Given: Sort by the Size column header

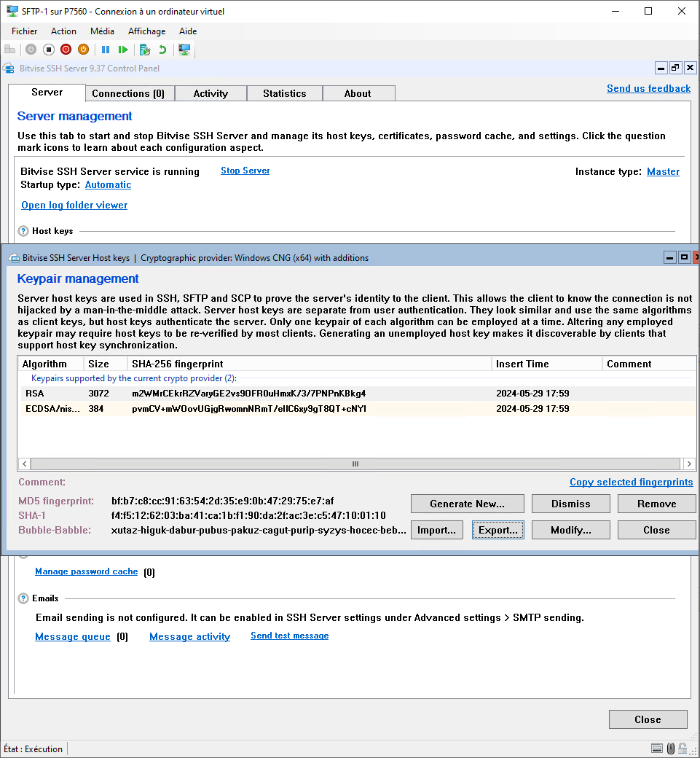Looking at the screenshot, I should tap(106, 364).
